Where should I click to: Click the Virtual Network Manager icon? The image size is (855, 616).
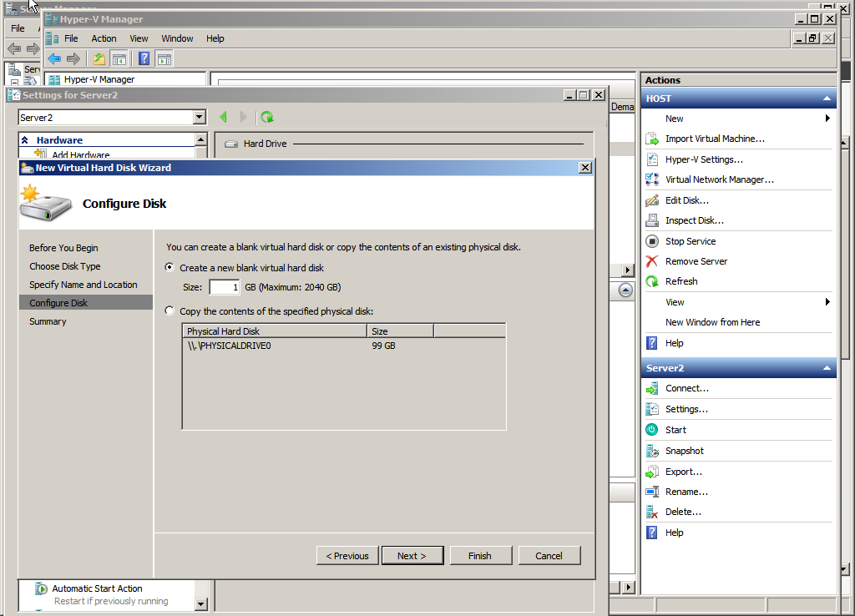[x=652, y=179]
